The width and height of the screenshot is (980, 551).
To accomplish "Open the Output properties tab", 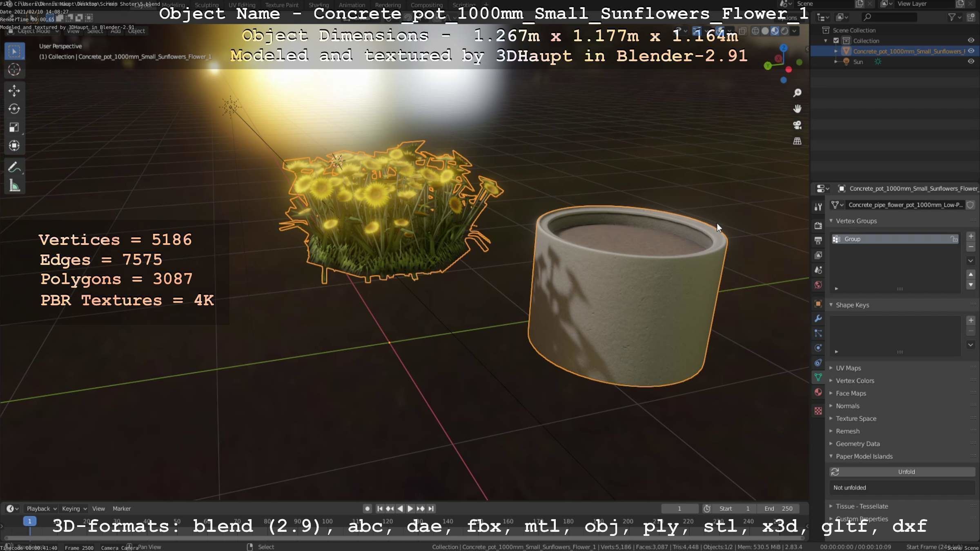I will pos(818,240).
